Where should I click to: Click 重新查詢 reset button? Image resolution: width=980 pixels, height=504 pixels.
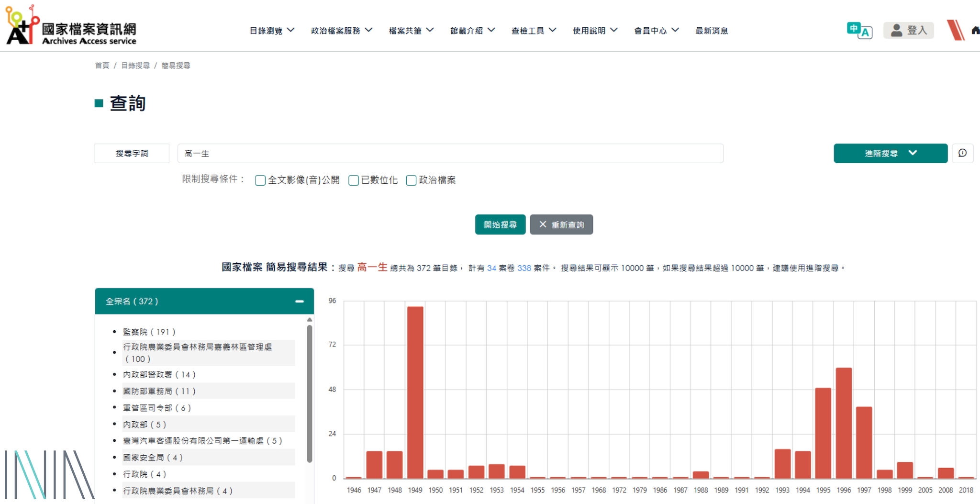tap(561, 224)
